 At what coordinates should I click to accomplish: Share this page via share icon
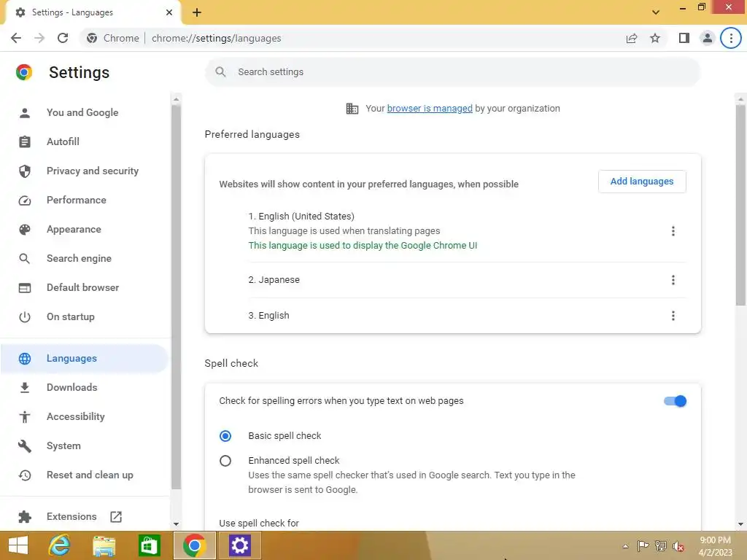631,38
